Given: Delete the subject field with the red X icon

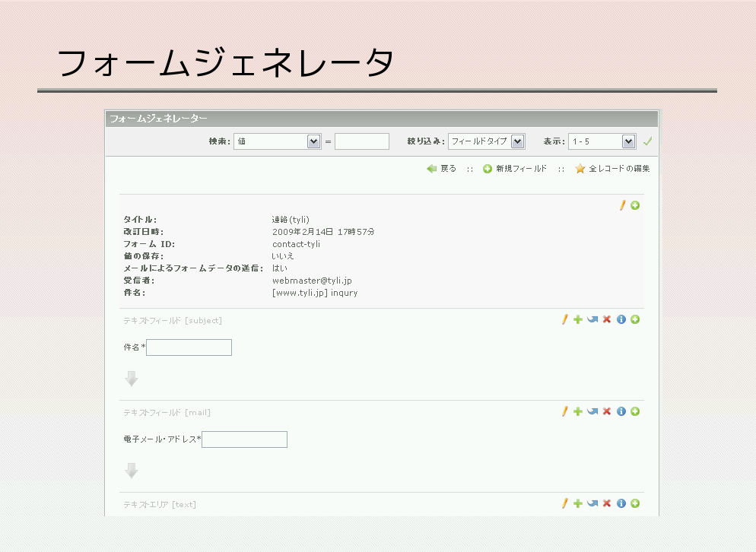Looking at the screenshot, I should 607,319.
